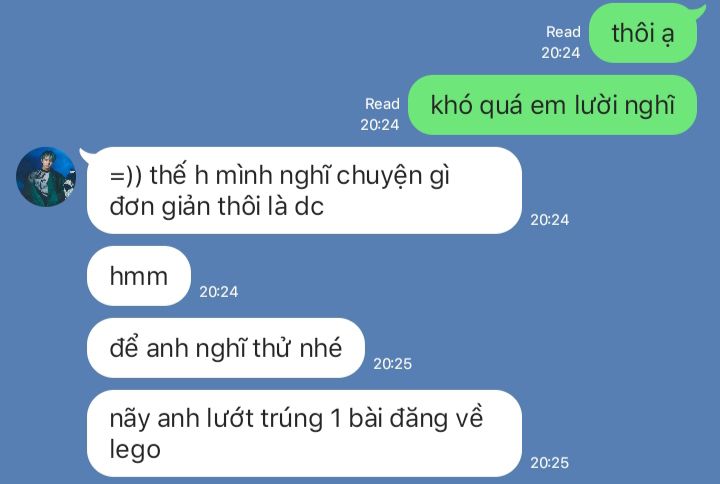Tap the "khó quá em lười nghĩ" message
This screenshot has height=484, width=720.
[x=552, y=105]
